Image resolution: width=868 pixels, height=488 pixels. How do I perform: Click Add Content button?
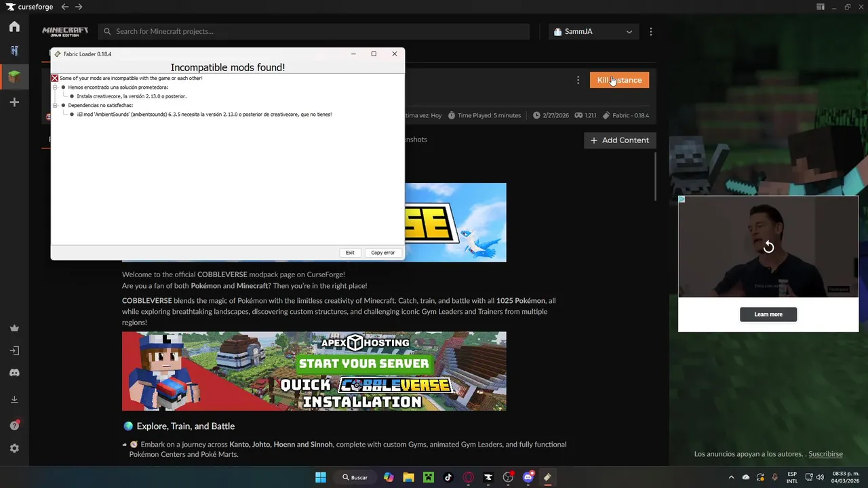(x=620, y=140)
